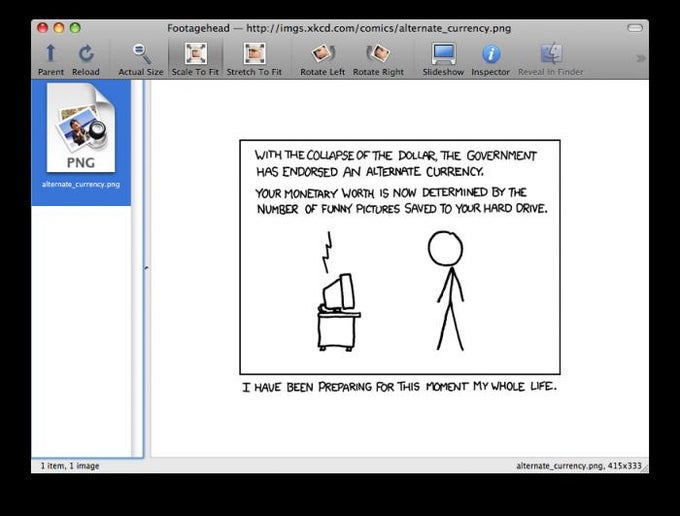Click the comic image in viewer
This screenshot has height=516, width=680.
point(400,267)
